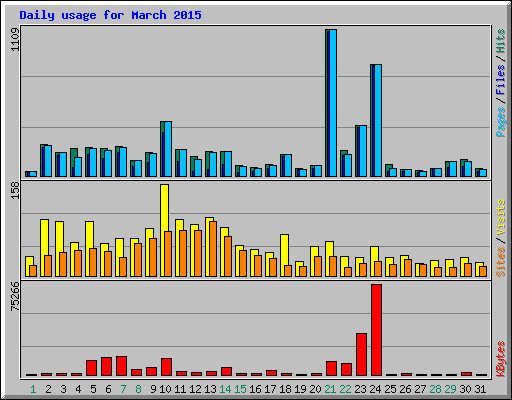512x400 pixels.
Task: Click the red KBytes bar for day 24
Action: click(x=376, y=330)
